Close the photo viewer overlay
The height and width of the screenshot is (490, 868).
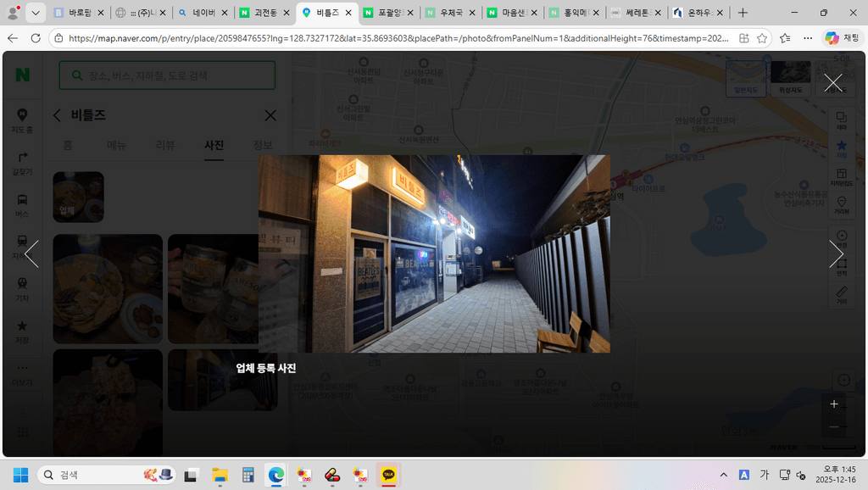click(832, 83)
